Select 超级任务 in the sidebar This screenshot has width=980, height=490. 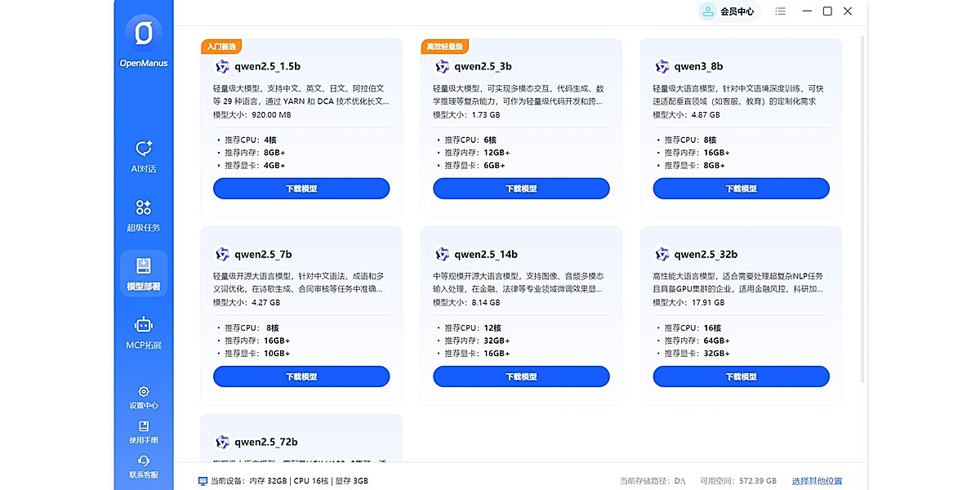pyautogui.click(x=143, y=215)
